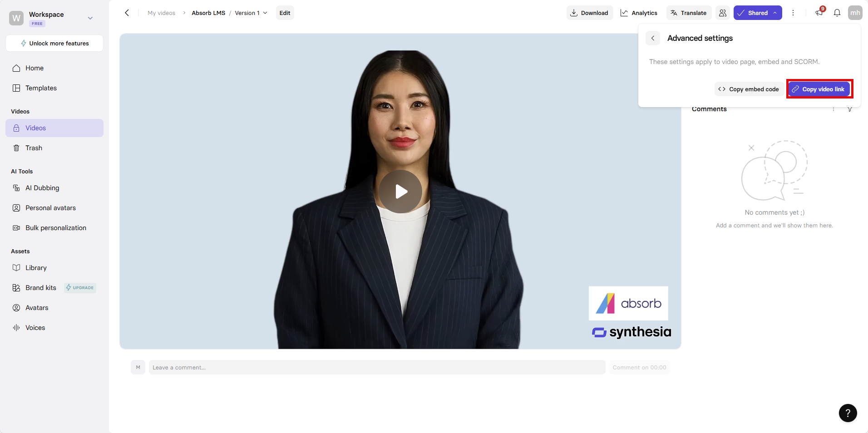The width and height of the screenshot is (868, 433).
Task: Open Trash in the sidebar
Action: [x=34, y=148]
